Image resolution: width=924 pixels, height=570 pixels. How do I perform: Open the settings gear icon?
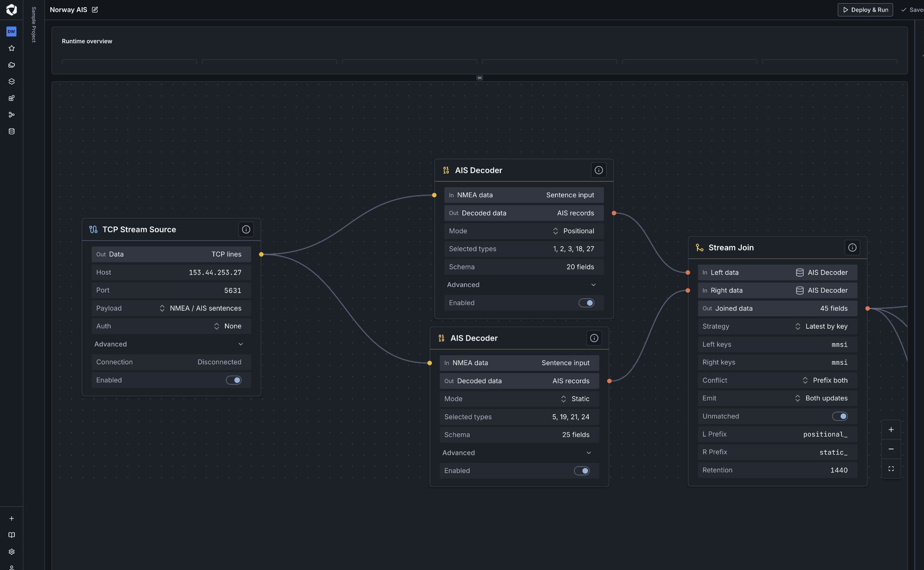12,552
